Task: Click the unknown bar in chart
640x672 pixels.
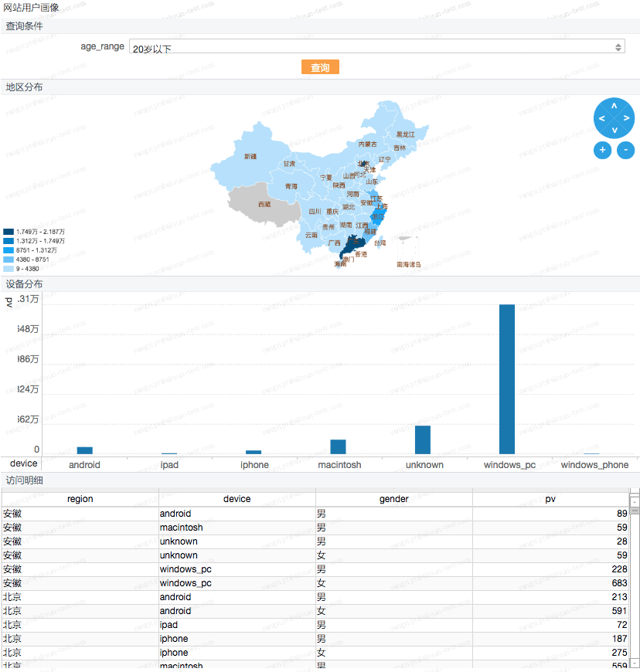Action: coord(423,440)
